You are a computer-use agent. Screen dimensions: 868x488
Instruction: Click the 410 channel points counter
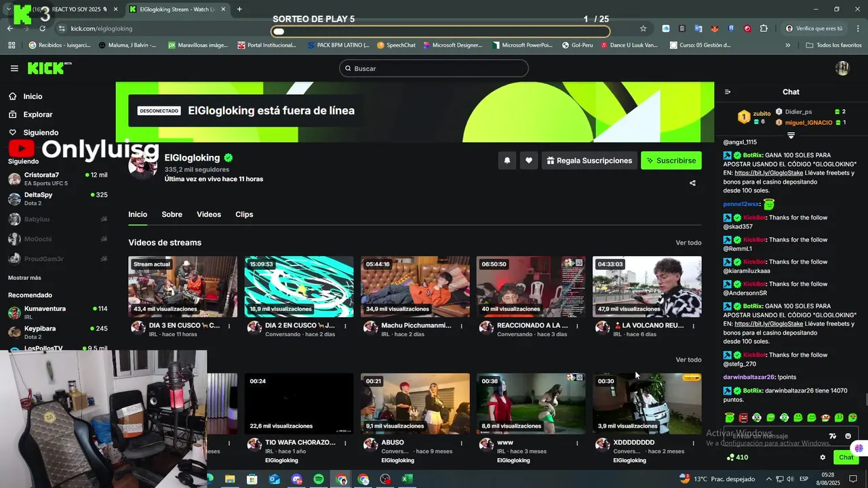737,457
